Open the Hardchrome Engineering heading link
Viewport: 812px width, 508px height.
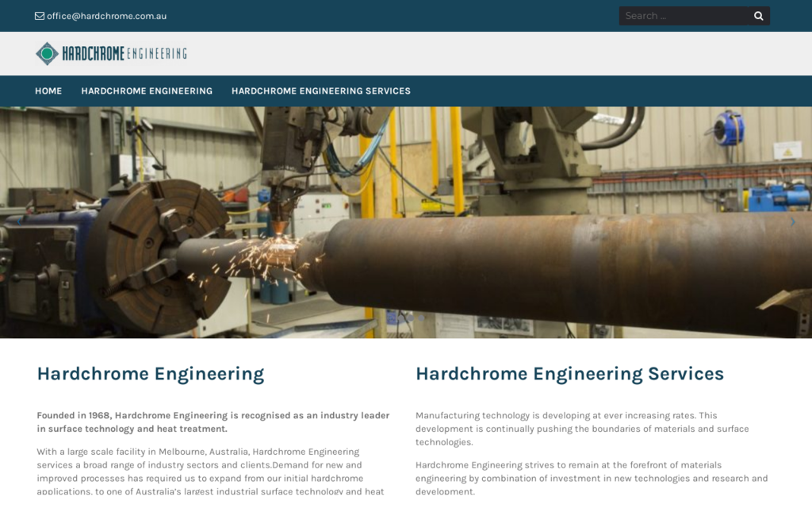150,373
